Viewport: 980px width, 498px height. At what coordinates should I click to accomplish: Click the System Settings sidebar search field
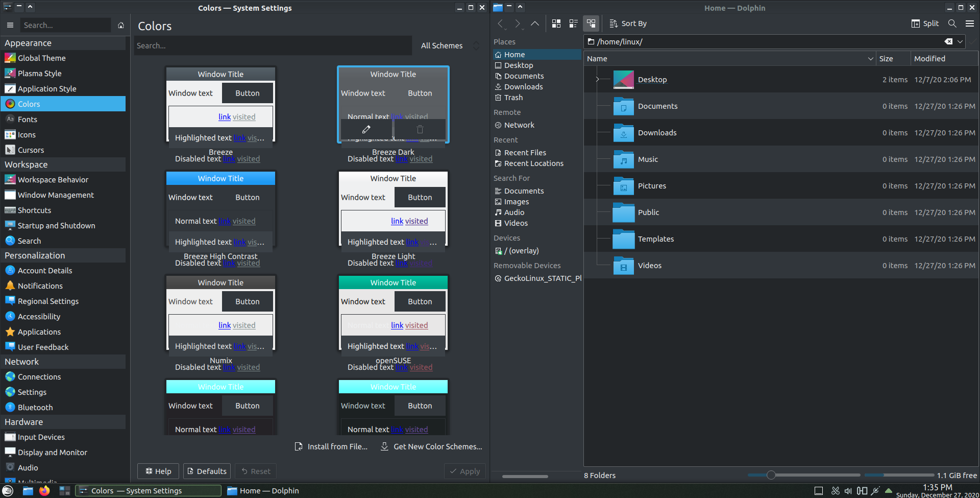pos(65,25)
